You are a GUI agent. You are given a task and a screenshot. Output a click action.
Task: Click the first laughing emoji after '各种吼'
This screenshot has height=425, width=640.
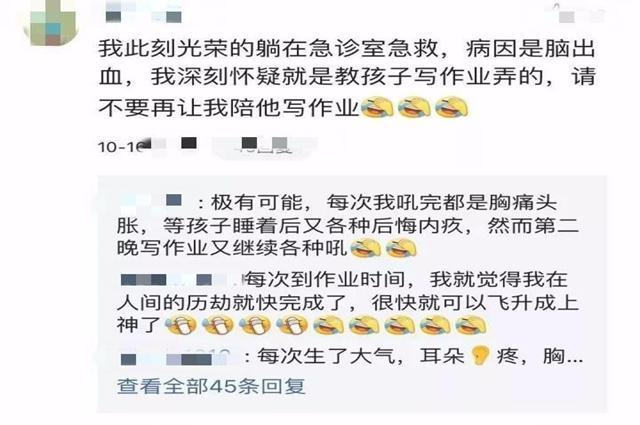(366, 248)
